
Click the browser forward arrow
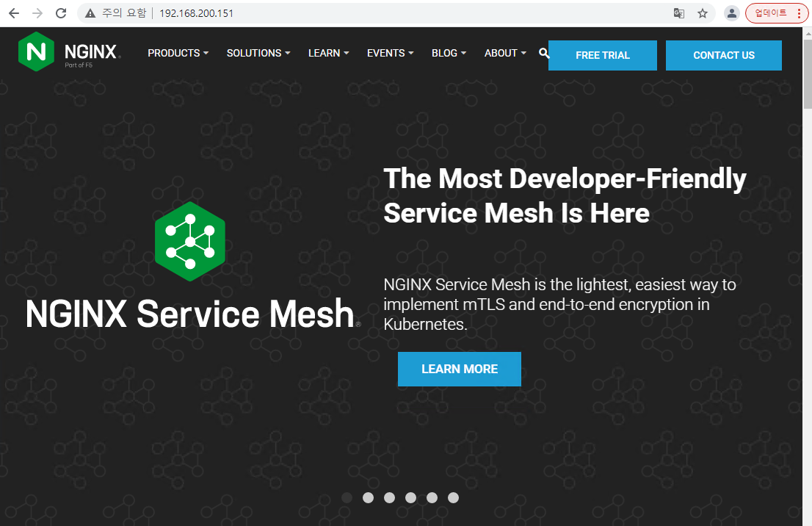click(37, 13)
